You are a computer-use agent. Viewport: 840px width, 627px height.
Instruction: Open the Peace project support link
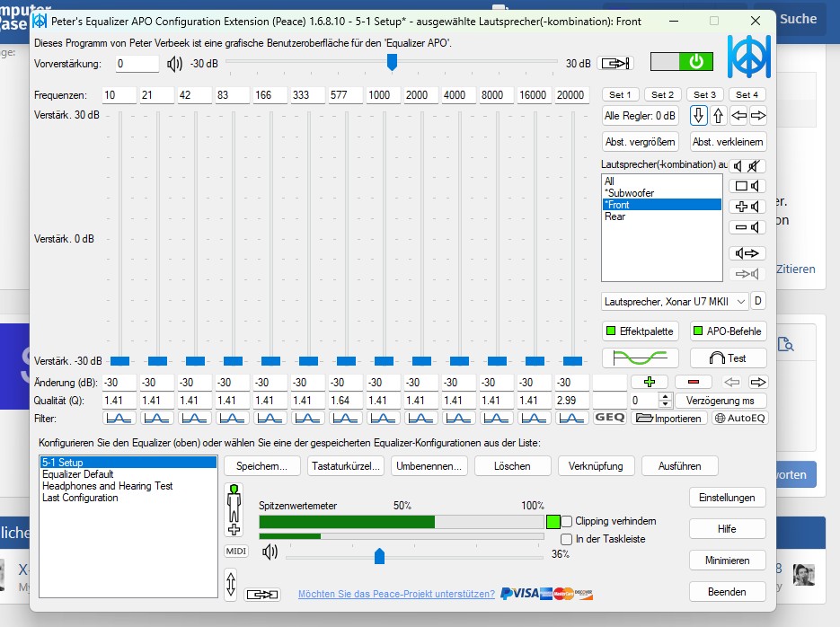[x=396, y=594]
